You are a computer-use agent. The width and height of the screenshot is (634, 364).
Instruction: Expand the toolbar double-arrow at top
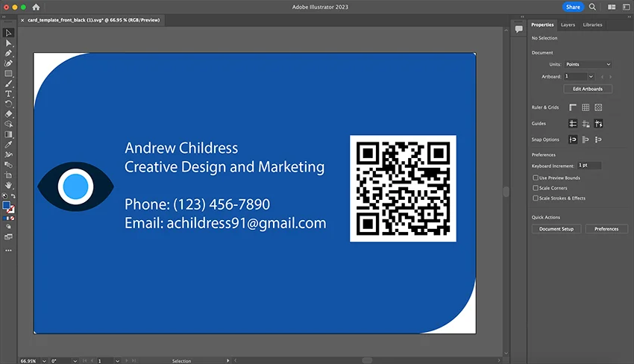pyautogui.click(x=4, y=17)
